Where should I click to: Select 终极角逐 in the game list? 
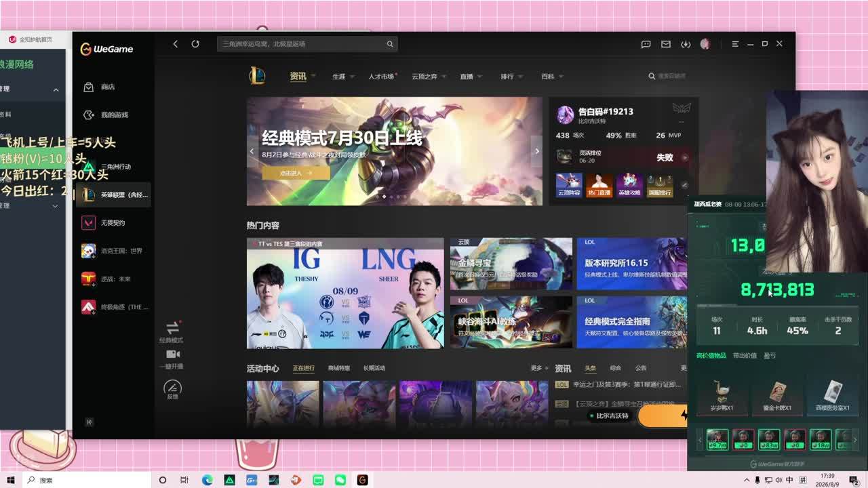113,307
